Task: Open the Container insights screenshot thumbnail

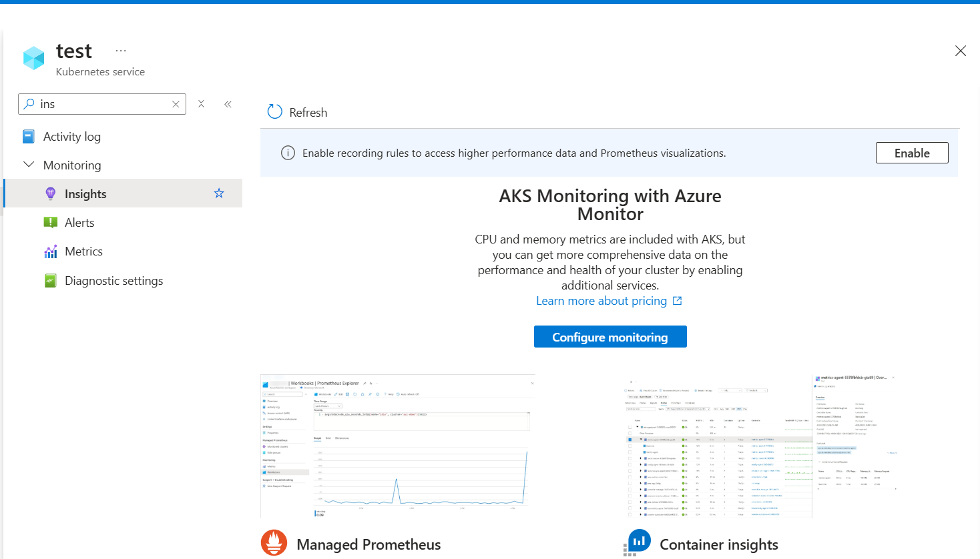Action: coord(762,446)
